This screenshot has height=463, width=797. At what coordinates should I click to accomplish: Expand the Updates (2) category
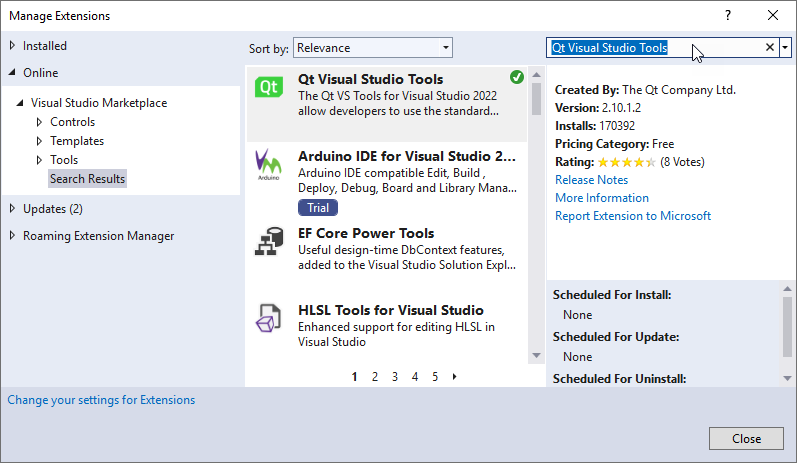click(x=12, y=208)
